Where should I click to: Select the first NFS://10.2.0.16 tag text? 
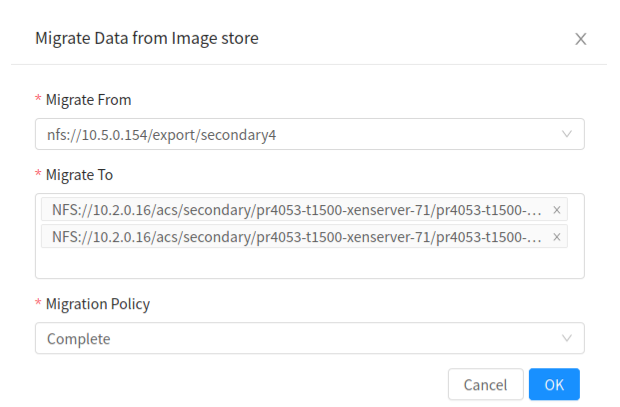297,210
